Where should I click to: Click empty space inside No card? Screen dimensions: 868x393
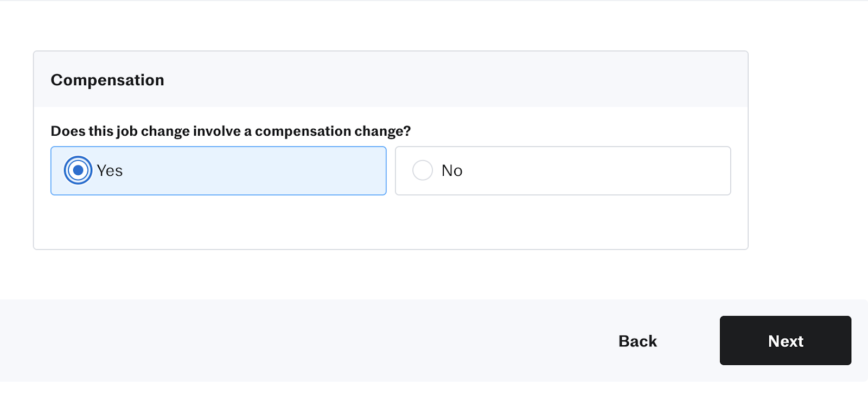point(597,170)
